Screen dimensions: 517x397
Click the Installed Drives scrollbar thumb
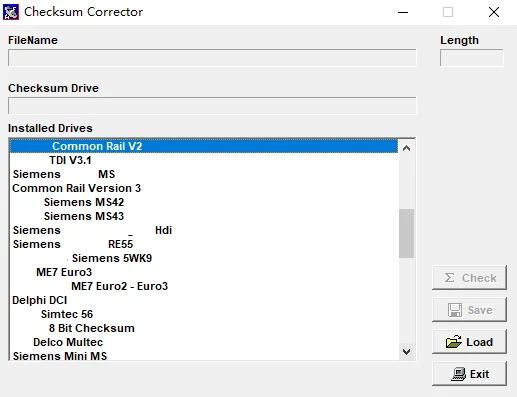[406, 233]
